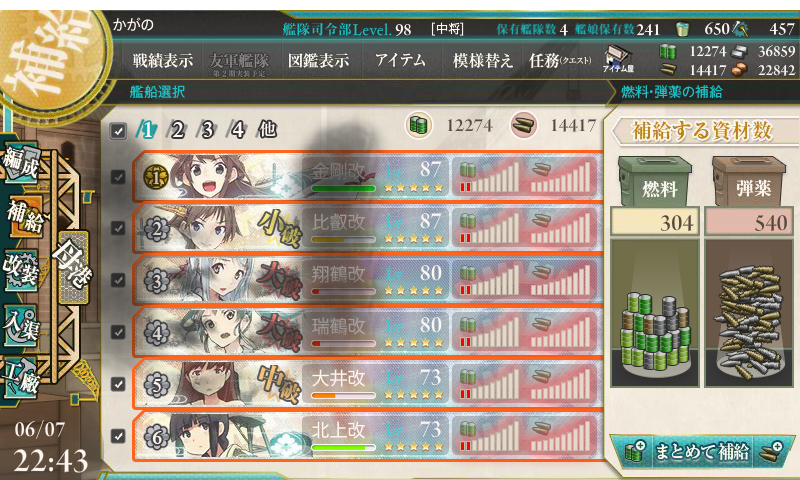Viewport: 800px width, 480px height.
Task: Click 金剛改 fuel gauge bar
Action: click(x=489, y=176)
